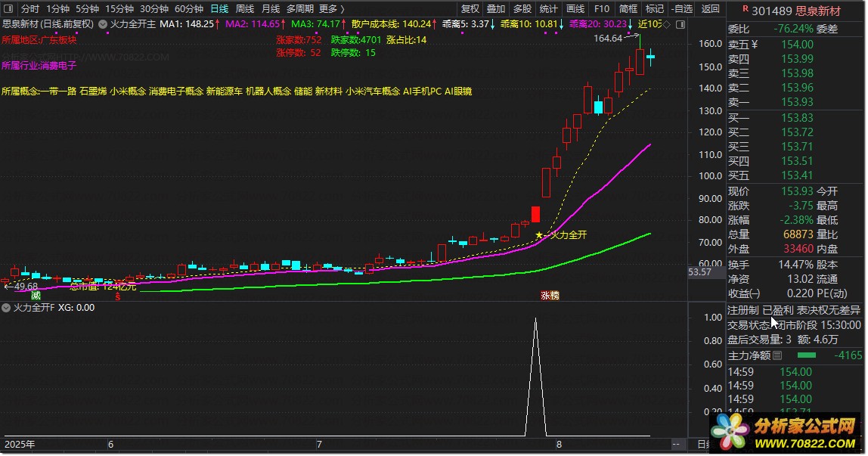Click the 买一 price 153.83
The image size is (868, 456).
[797, 118]
